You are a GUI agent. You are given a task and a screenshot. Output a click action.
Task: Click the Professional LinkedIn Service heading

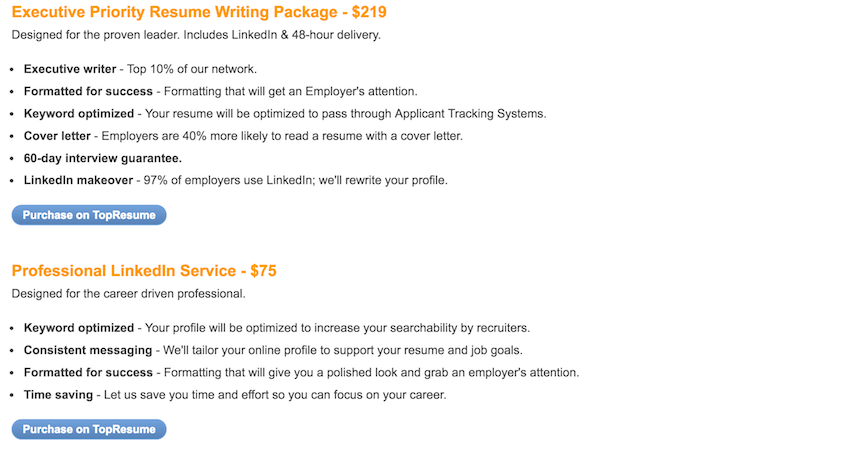(144, 271)
